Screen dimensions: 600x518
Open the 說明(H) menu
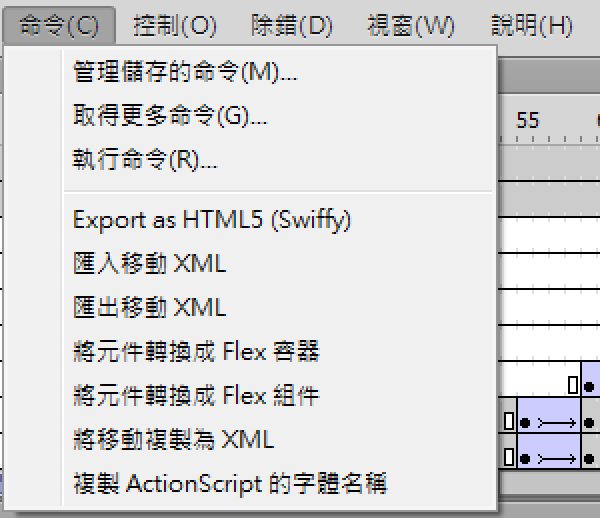(x=532, y=25)
